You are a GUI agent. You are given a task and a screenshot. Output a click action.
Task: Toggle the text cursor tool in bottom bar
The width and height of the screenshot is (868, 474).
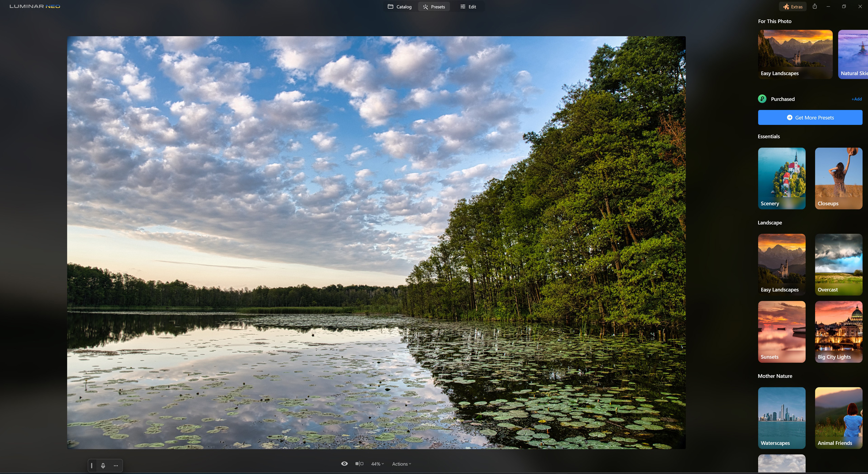point(92,465)
